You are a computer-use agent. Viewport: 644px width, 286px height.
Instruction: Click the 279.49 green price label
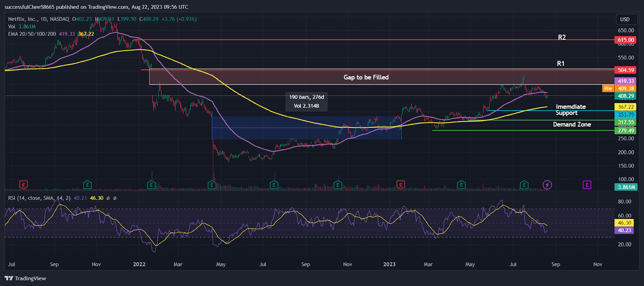[x=626, y=131]
